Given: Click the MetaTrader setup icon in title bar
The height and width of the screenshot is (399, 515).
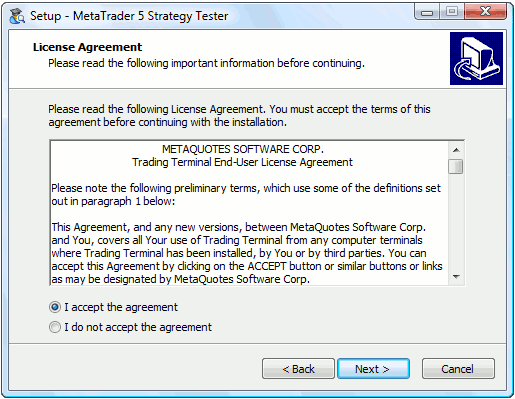Looking at the screenshot, I should 17,16.
